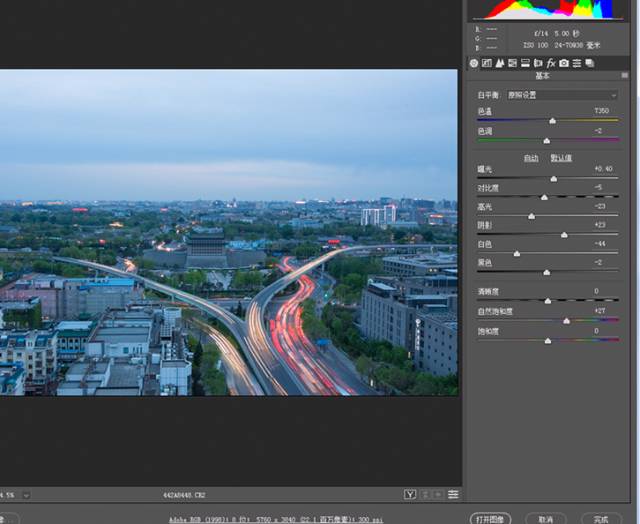Open the Camera Calibration camera icon
Viewport: 640px width, 524px height.
(564, 63)
